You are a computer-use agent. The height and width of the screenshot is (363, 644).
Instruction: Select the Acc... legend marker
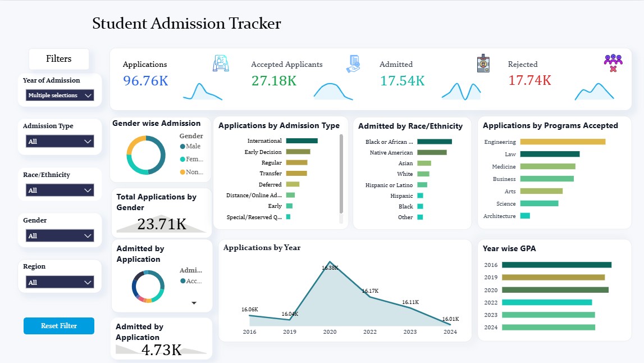click(x=183, y=281)
